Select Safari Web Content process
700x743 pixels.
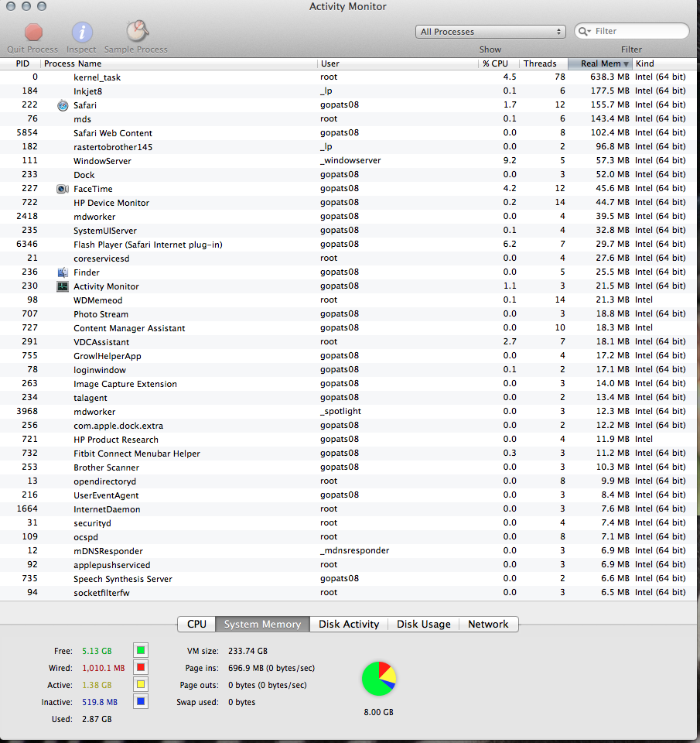pyautogui.click(x=348, y=133)
